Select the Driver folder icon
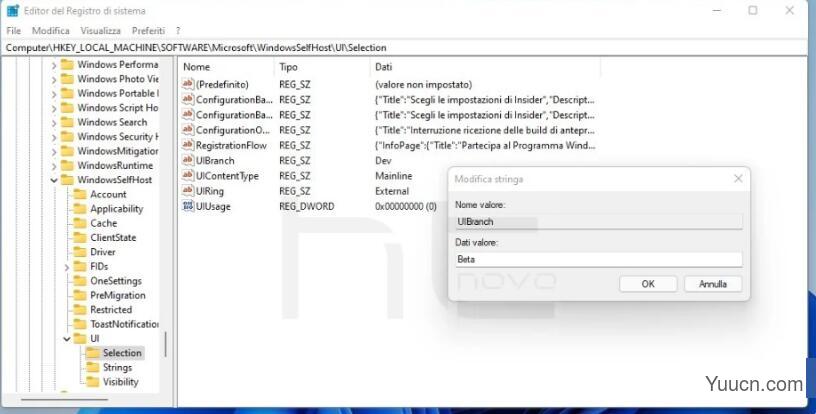The image size is (816, 414). click(x=80, y=252)
